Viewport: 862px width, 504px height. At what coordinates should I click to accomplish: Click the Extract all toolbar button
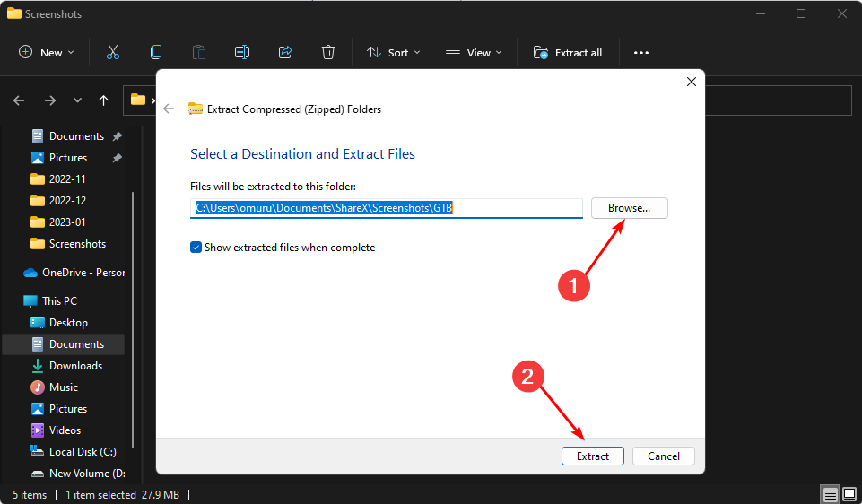568,53
